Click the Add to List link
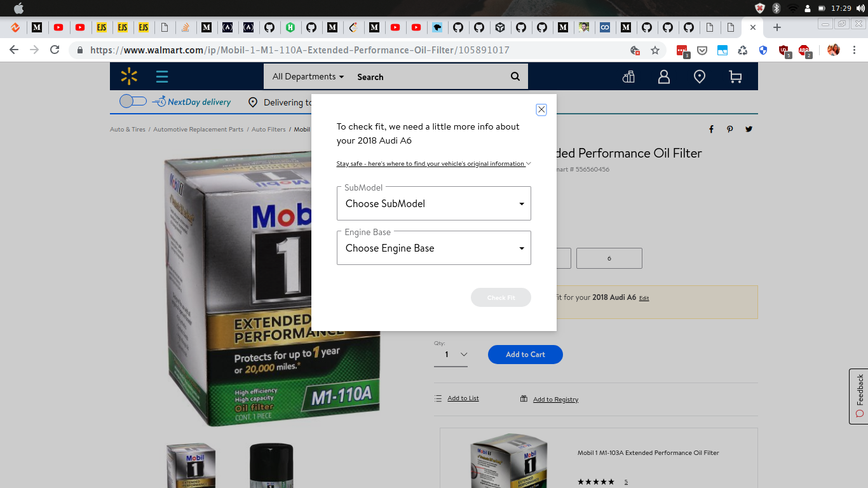 [x=463, y=398]
